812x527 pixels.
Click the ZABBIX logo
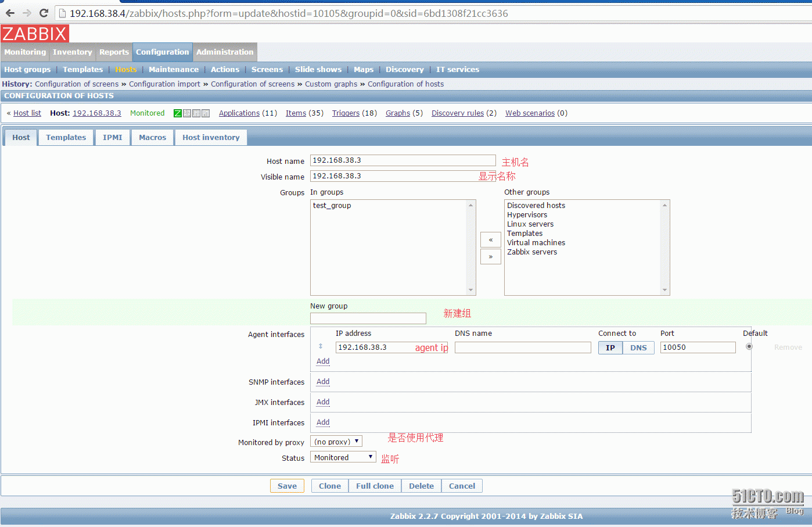(x=35, y=34)
